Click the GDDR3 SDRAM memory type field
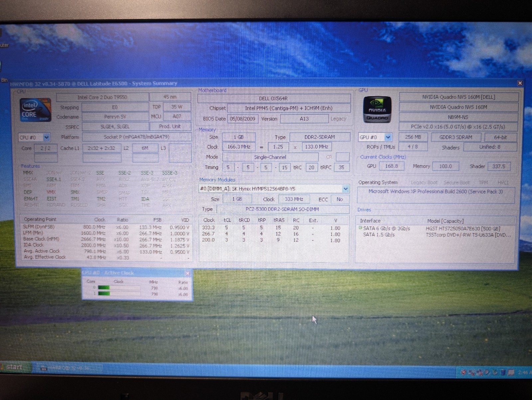 coord(456,137)
